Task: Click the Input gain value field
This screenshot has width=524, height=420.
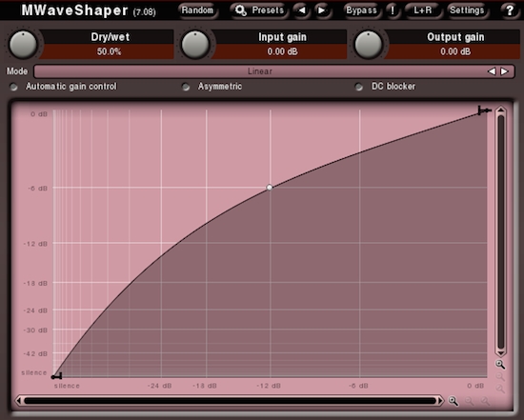Action: click(282, 51)
